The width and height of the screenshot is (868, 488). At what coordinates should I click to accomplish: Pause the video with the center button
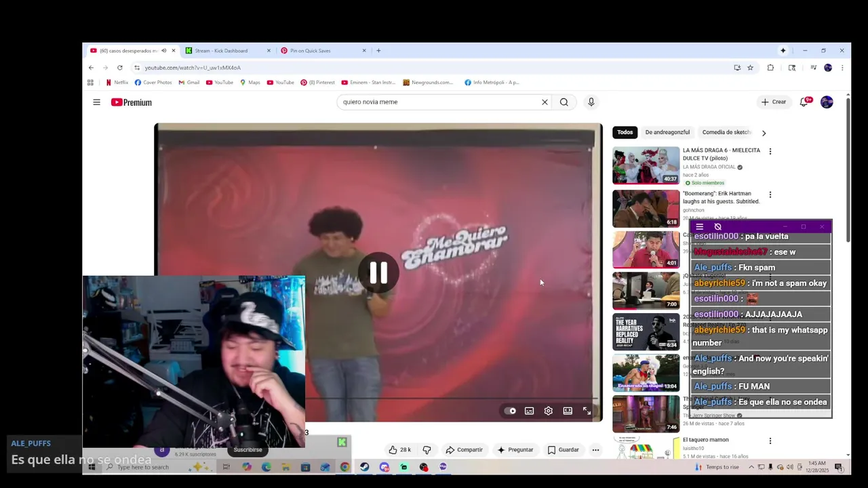(x=378, y=273)
